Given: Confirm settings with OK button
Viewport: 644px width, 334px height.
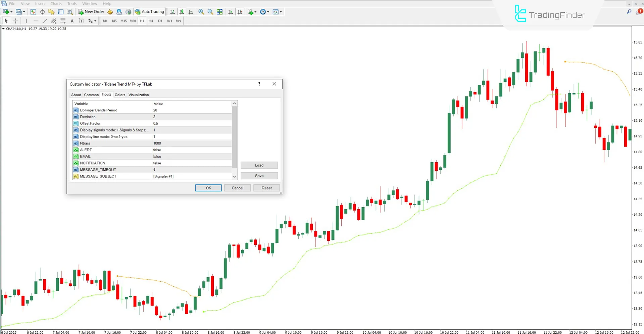Looking at the screenshot, I should [208, 188].
